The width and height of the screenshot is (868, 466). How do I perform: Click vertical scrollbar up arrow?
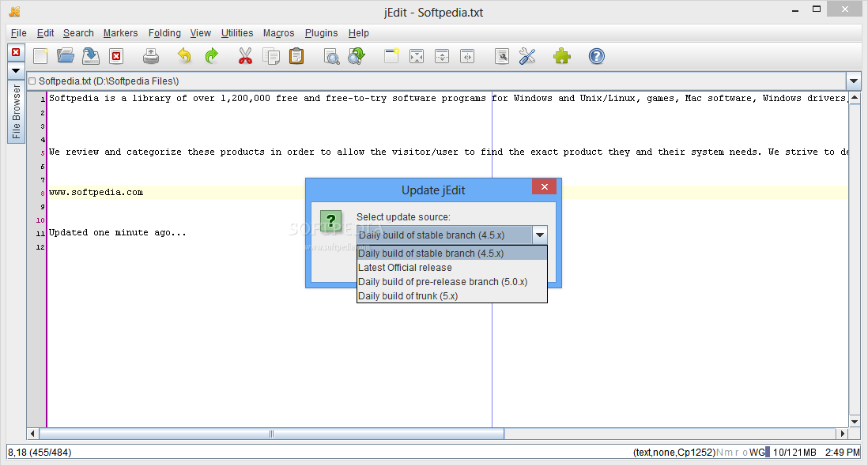point(855,98)
